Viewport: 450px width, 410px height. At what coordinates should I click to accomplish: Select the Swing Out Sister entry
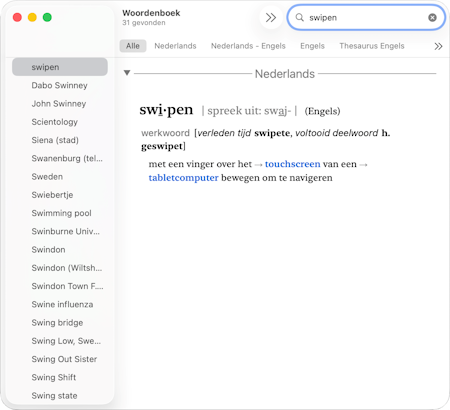[60, 359]
